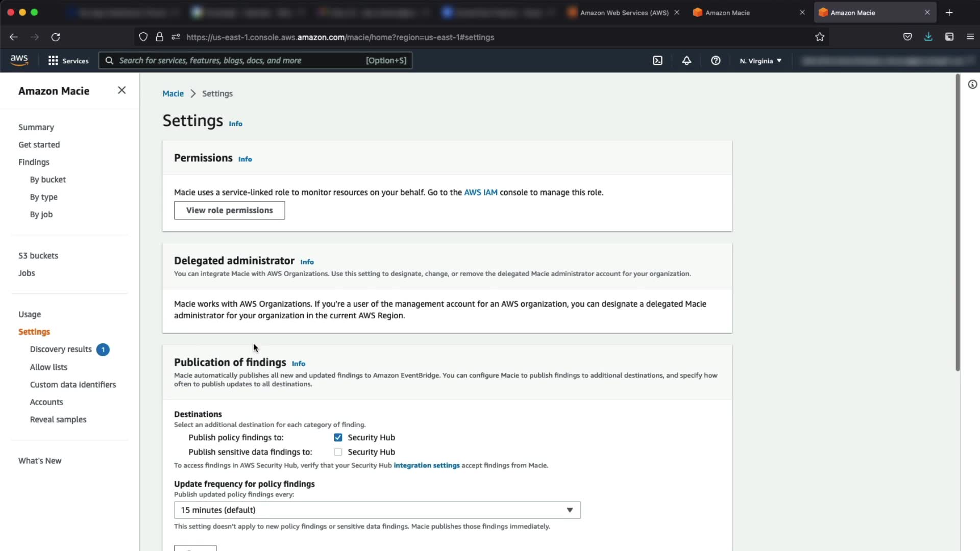Click the AWS logo home icon
The image size is (980, 551).
[x=19, y=60]
